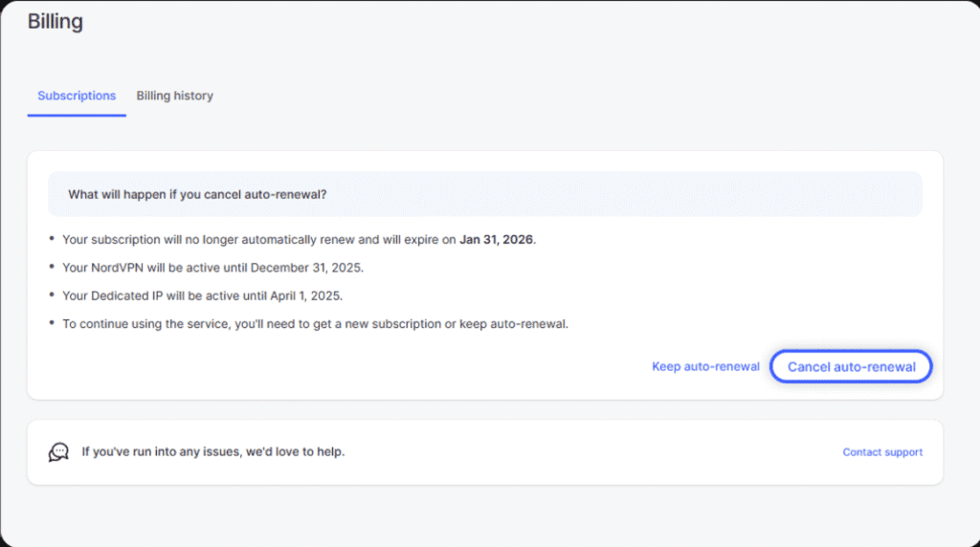Click the bullet before the Dedicated IP line
This screenshot has width=980, height=547.
click(52, 295)
